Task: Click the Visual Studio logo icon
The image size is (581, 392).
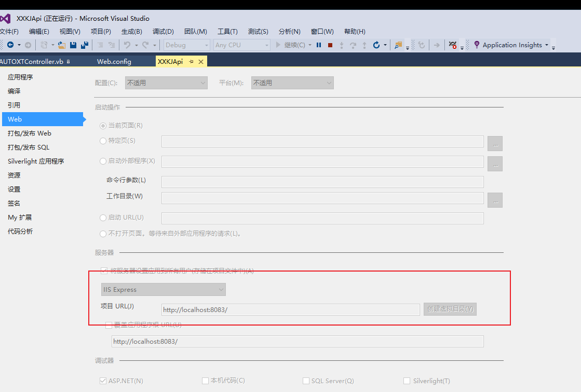Action: pyautogui.click(x=5, y=19)
